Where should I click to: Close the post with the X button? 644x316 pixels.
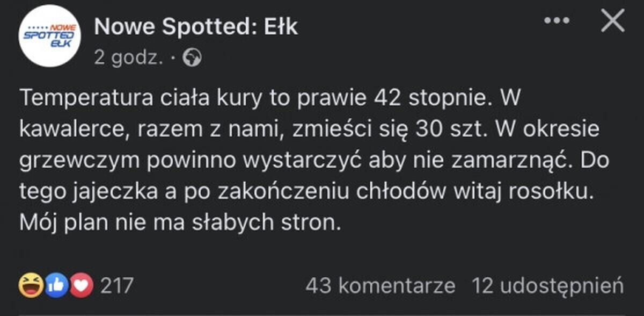(612, 21)
